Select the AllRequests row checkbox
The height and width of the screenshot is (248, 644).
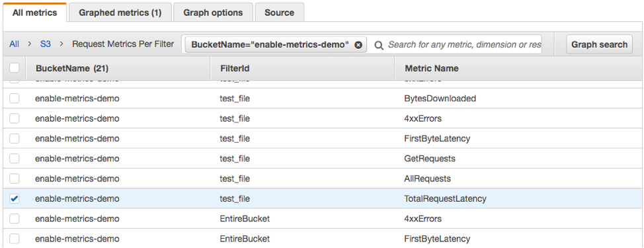click(15, 179)
